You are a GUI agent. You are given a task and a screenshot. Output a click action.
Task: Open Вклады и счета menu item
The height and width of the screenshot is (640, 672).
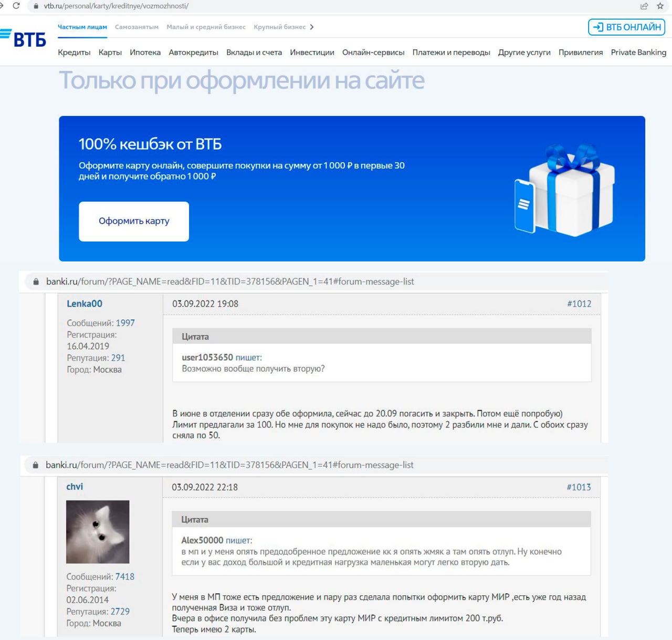254,53
